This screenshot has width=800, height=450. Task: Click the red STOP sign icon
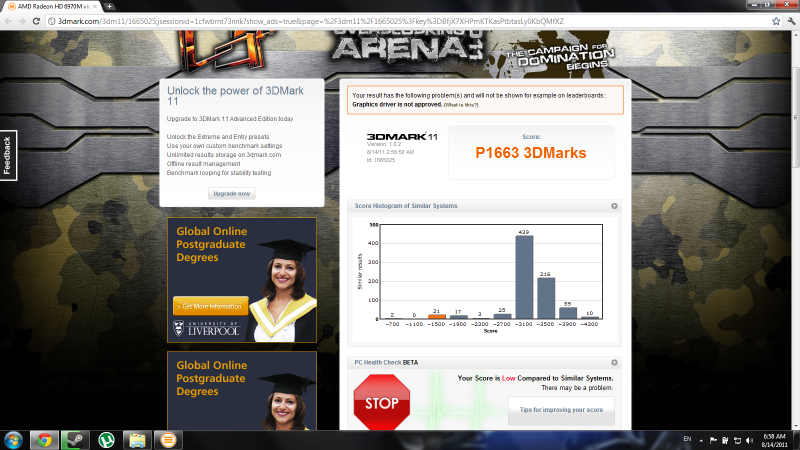coord(382,403)
